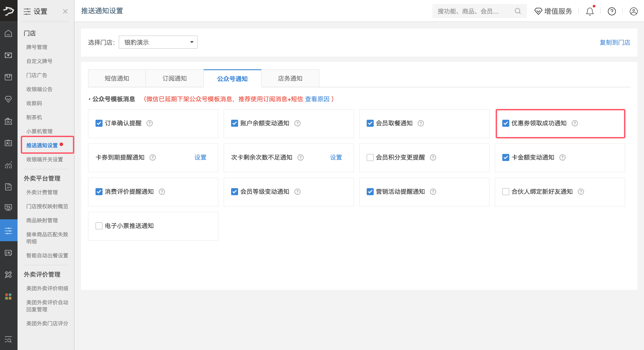Toggle the 优惠券领取成功通知 checkbox

(x=506, y=123)
